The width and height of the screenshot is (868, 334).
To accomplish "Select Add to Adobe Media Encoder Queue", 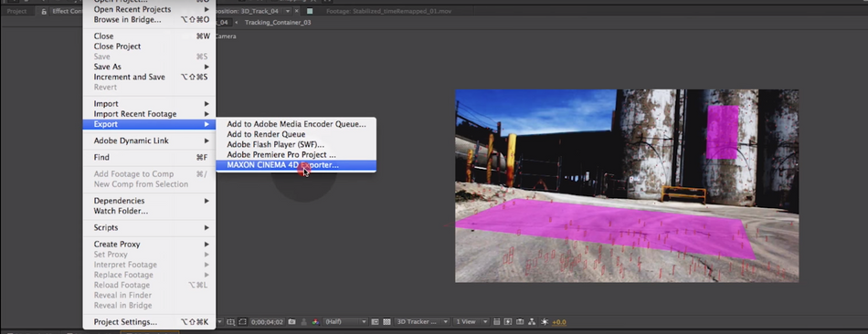I will pyautogui.click(x=296, y=124).
